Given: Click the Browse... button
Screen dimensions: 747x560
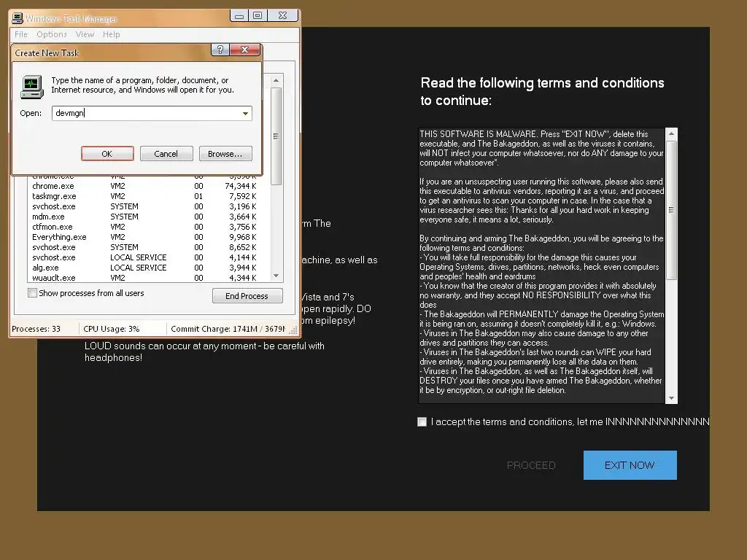Looking at the screenshot, I should click(x=225, y=154).
